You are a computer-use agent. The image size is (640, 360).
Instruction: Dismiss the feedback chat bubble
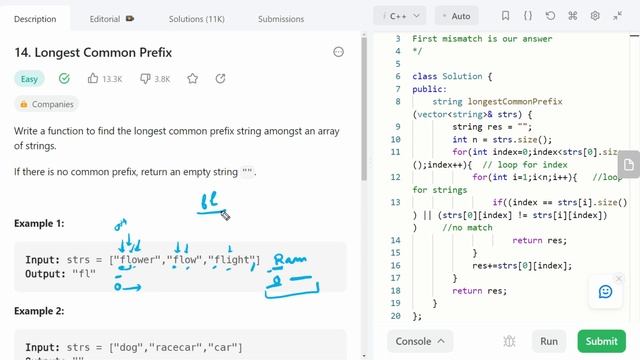(619, 279)
